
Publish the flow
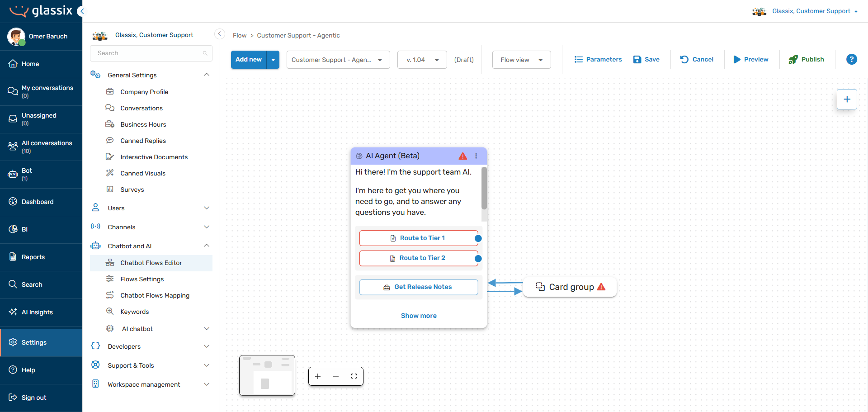point(807,59)
